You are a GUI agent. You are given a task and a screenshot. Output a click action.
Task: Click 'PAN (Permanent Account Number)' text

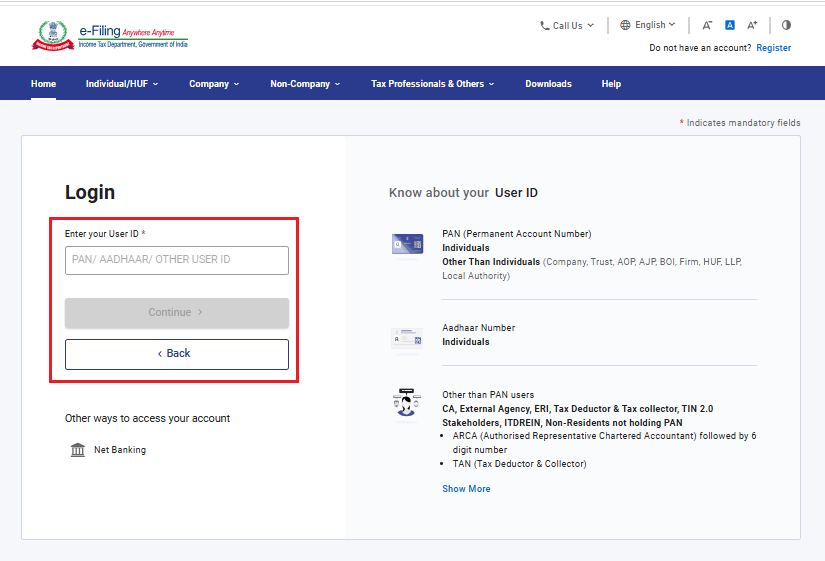click(517, 234)
